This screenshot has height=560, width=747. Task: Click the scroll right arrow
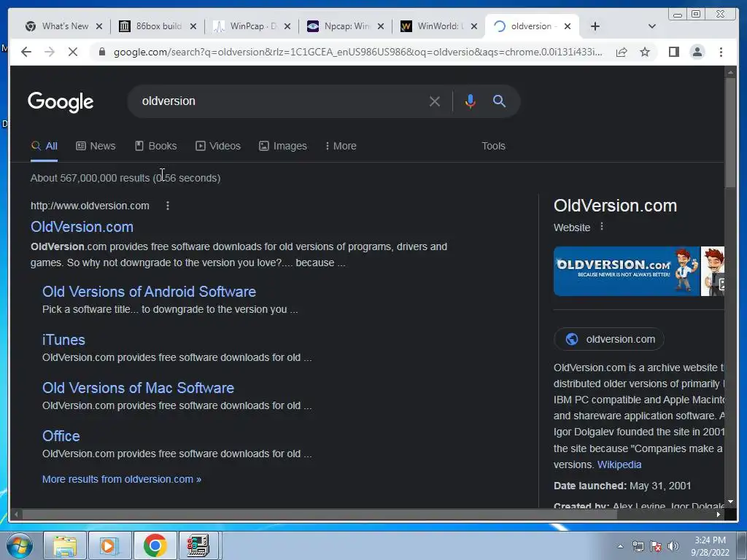click(x=718, y=514)
